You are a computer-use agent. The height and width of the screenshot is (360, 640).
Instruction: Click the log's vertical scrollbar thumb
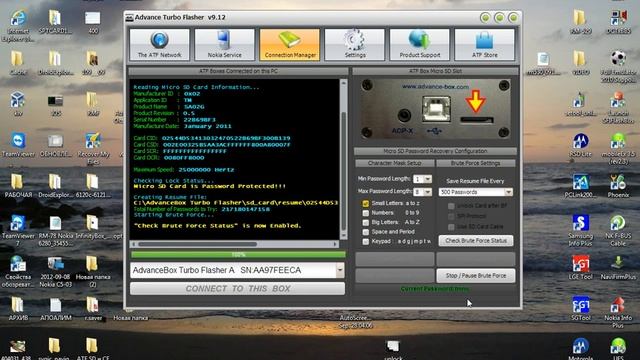(344, 171)
